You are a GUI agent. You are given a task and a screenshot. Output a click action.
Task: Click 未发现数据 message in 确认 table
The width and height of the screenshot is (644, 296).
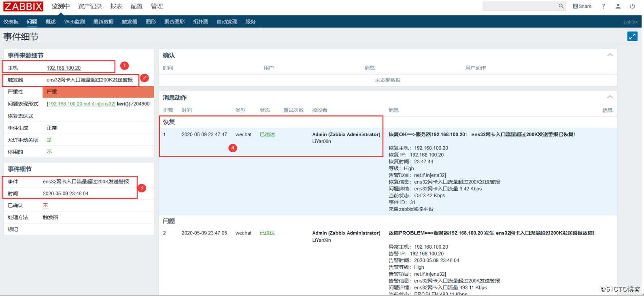pos(388,80)
